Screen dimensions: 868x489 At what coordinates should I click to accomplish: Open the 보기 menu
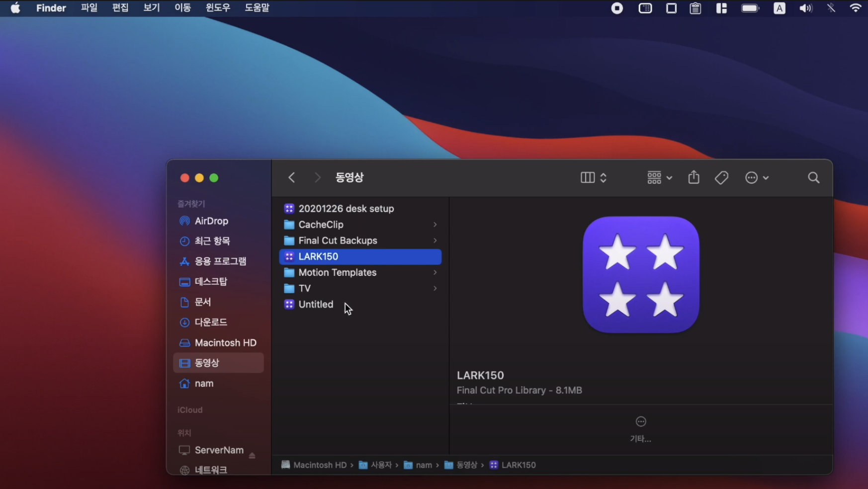pyautogui.click(x=152, y=8)
